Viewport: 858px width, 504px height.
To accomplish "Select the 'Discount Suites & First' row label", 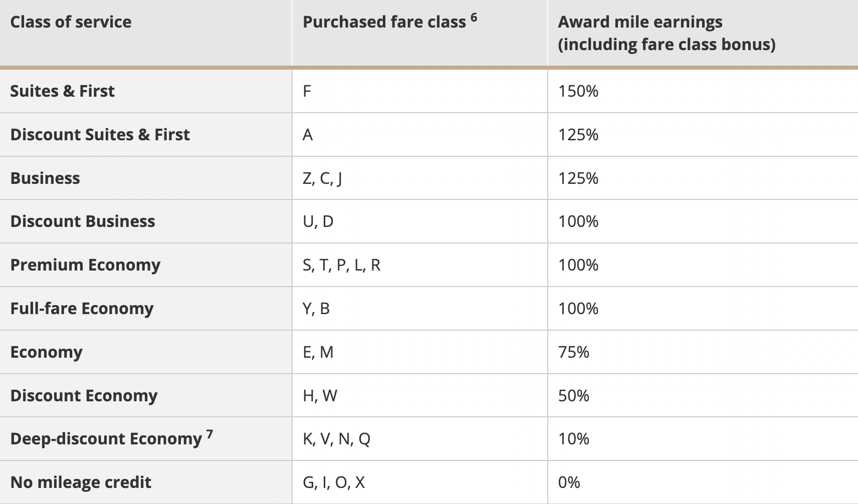I will pos(100,135).
